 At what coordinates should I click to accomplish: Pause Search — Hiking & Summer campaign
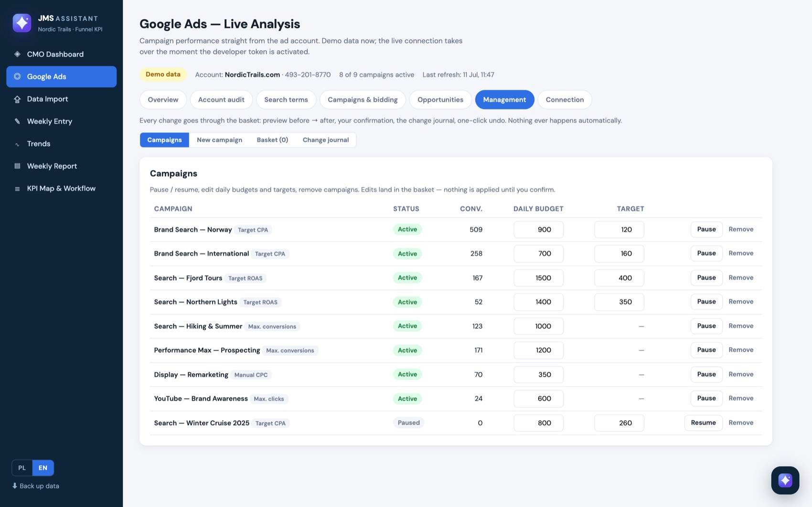706,326
